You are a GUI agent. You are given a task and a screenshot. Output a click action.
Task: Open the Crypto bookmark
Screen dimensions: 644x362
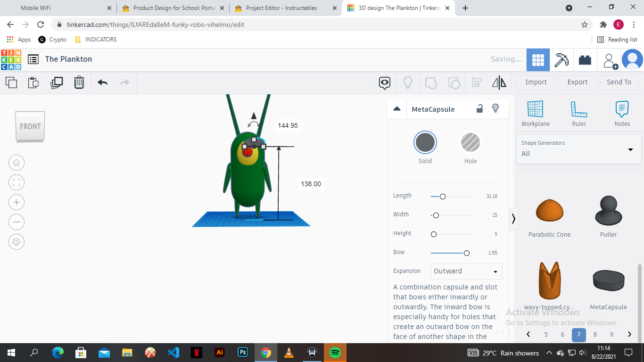52,40
